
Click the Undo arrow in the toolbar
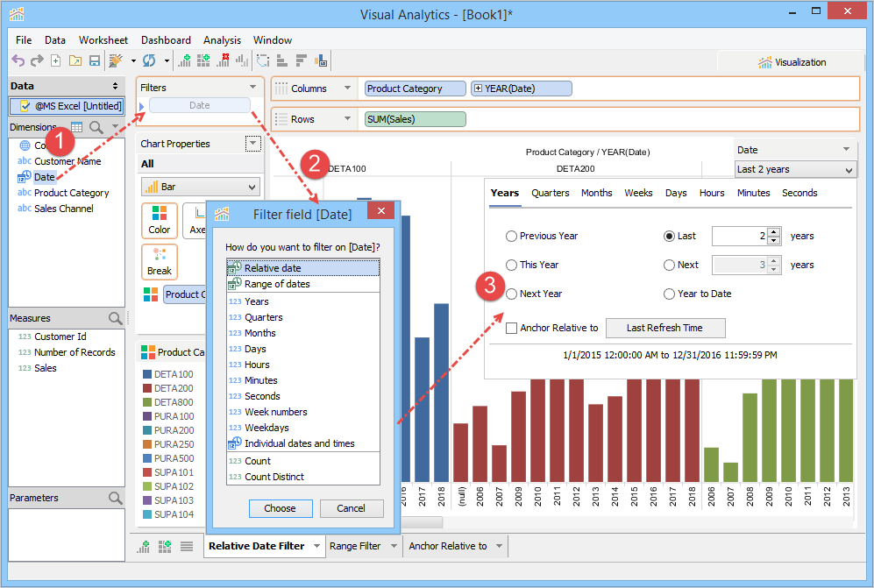coord(18,60)
